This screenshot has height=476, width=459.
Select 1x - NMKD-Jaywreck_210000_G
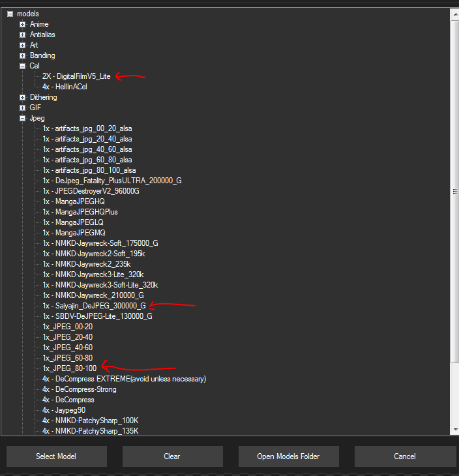(93, 295)
